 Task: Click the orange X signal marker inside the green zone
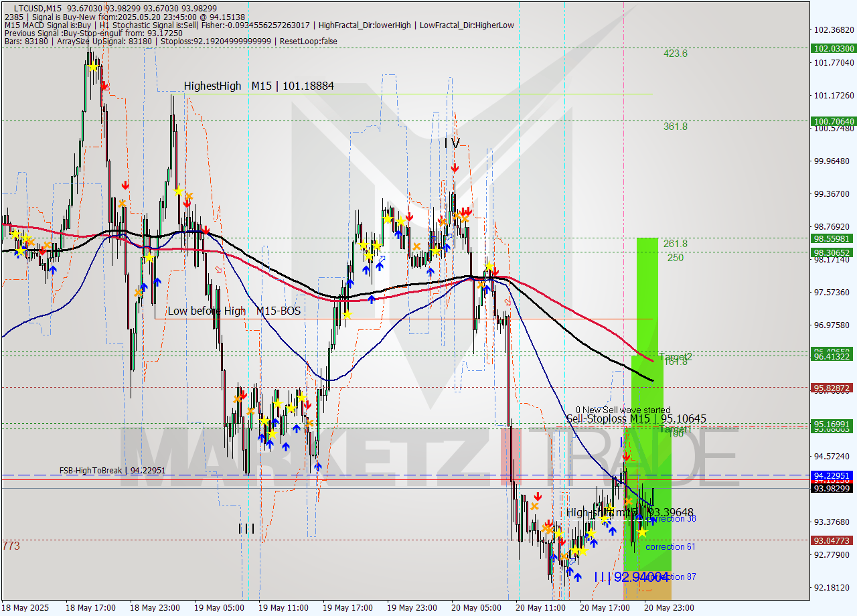(628, 502)
